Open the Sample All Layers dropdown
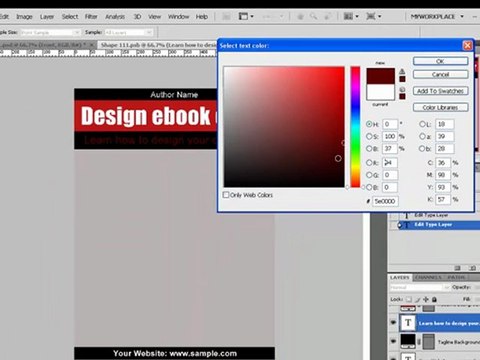480x360 pixels. pyautogui.click(x=129, y=32)
